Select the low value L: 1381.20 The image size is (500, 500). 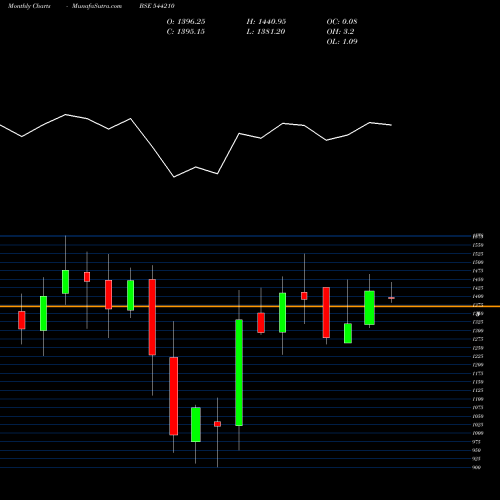[x=266, y=32]
